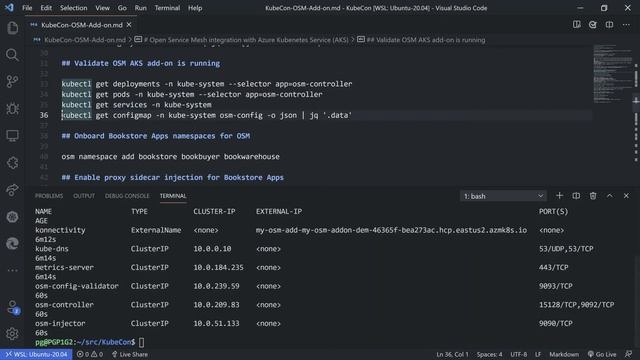Kill the terminal with trash icon
Screen dimensions: 640x360
click(x=593, y=196)
